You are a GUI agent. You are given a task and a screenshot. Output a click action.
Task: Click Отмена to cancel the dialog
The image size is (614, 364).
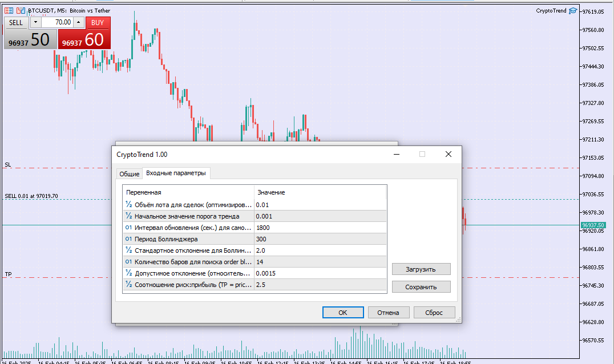coord(389,312)
